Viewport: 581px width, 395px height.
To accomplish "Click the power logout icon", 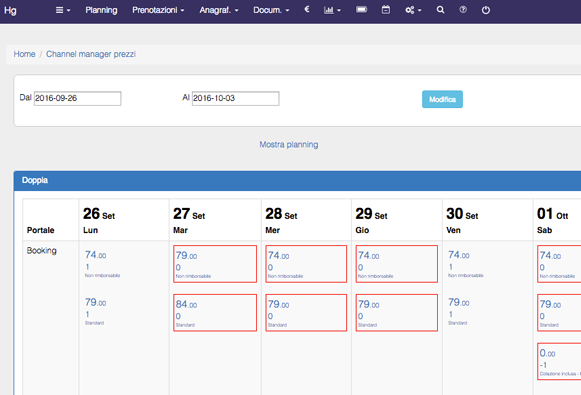I will pyautogui.click(x=486, y=10).
